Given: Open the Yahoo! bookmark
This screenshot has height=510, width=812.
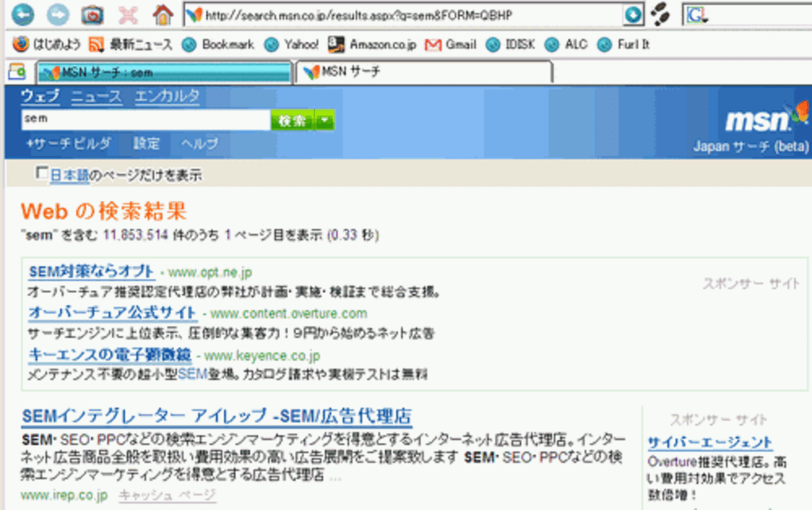Looking at the screenshot, I should coord(291,44).
